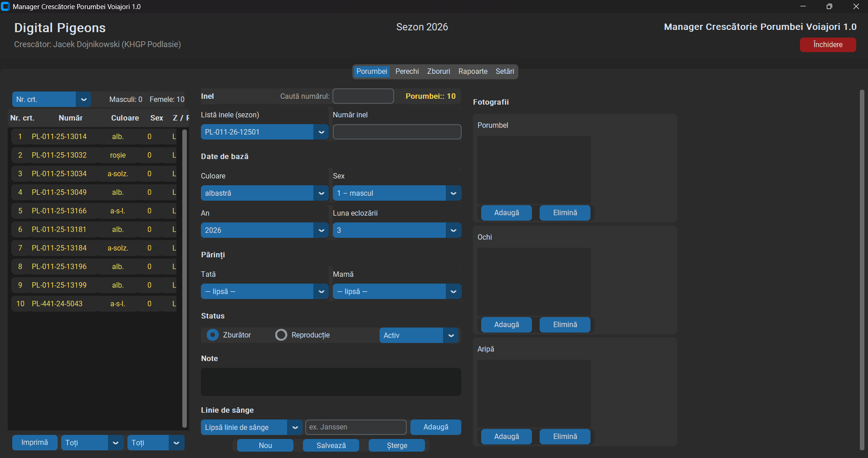Open the Luna eclozării dropdown
The height and width of the screenshot is (458, 868).
(x=397, y=230)
